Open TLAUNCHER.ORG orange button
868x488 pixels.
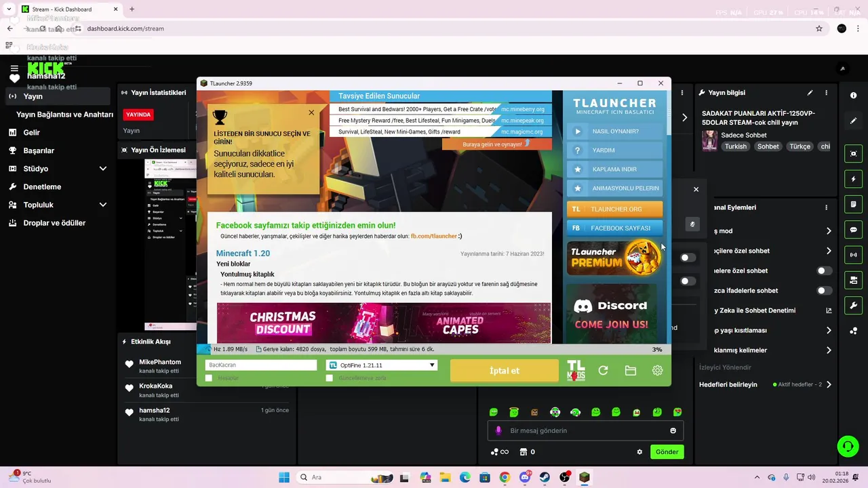(x=614, y=209)
